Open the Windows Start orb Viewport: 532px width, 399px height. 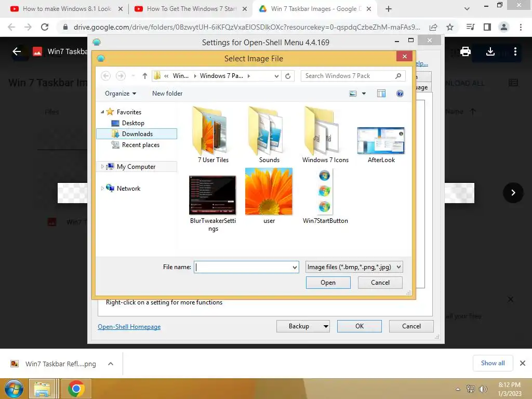click(14, 389)
